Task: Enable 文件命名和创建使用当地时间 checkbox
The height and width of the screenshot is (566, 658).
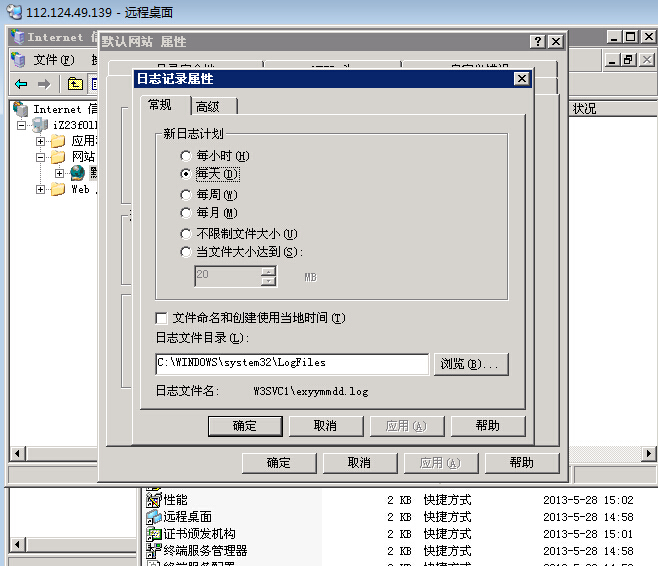Action: 162,318
